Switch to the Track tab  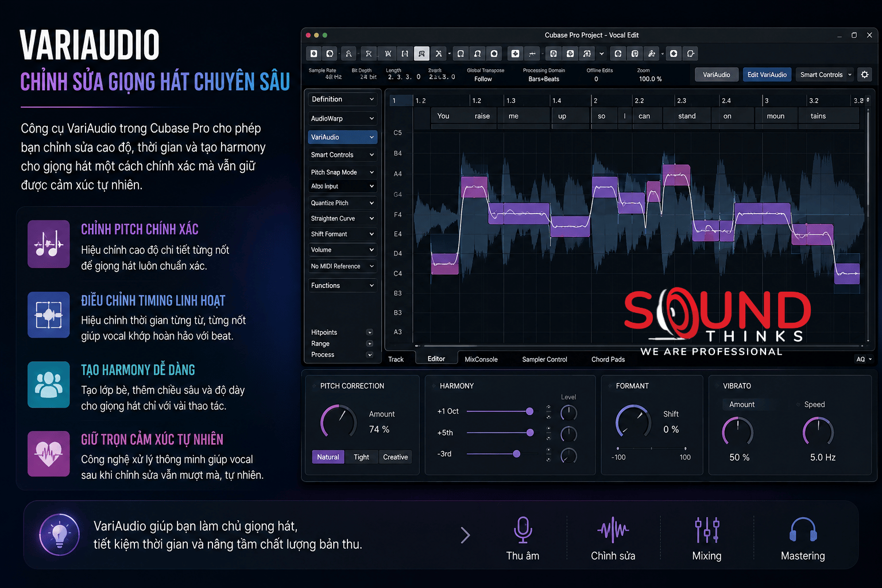point(396,359)
